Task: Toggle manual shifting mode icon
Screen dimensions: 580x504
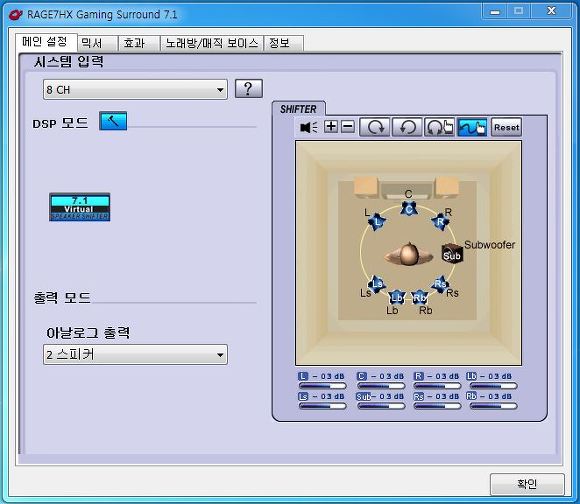Action: [x=472, y=127]
